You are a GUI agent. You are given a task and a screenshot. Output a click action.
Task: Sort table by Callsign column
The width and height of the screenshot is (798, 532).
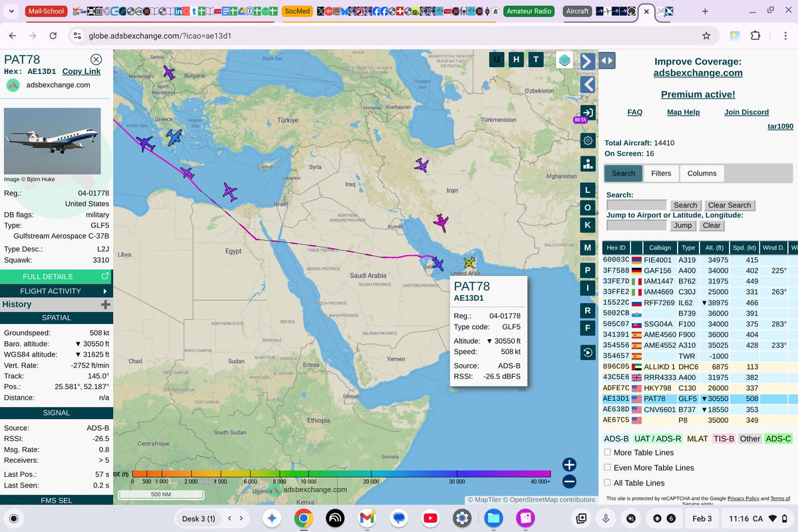pos(660,247)
